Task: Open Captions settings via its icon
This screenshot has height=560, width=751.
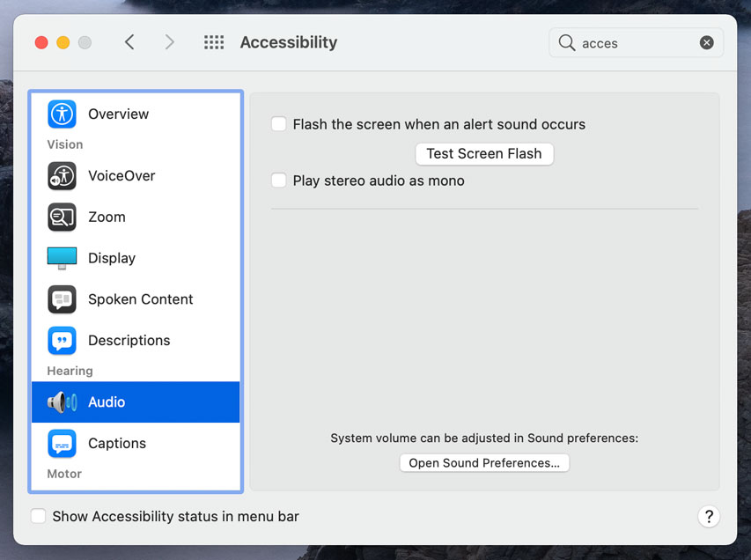Action: pos(60,443)
